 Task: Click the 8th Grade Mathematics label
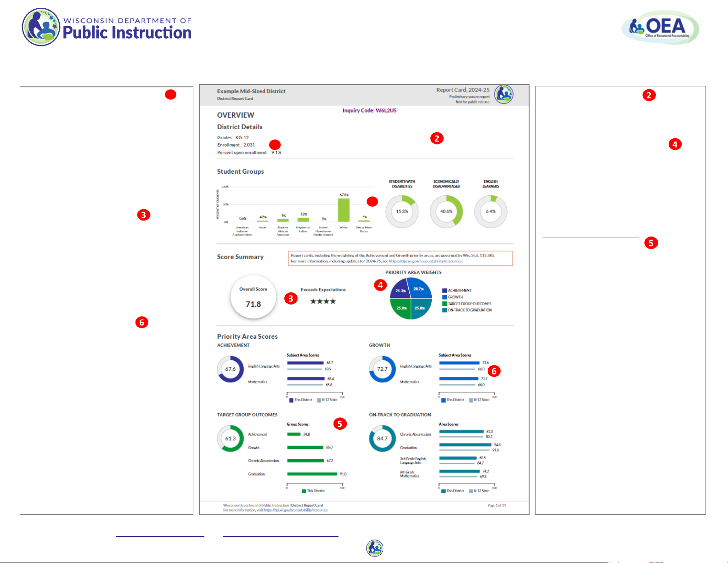point(410,474)
